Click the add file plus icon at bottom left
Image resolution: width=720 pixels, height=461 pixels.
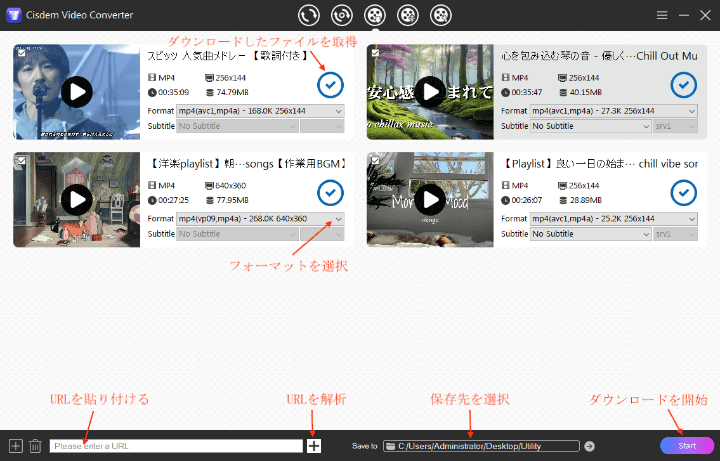click(15, 446)
